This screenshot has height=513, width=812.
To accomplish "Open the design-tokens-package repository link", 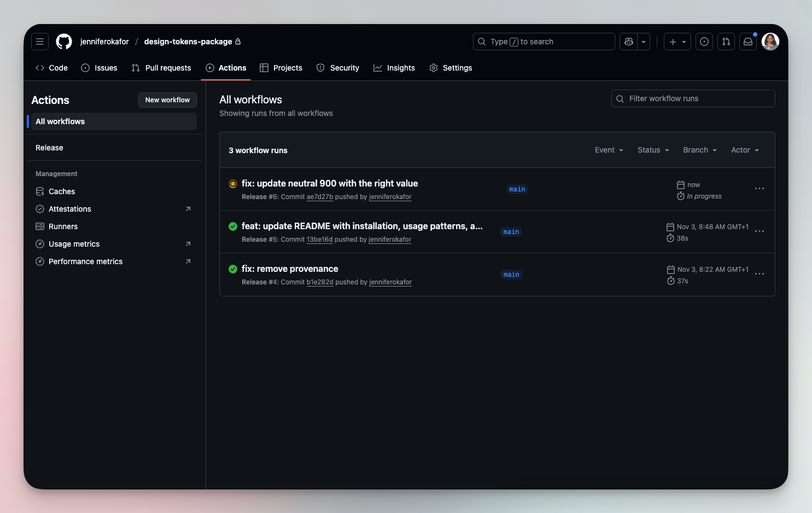I will tap(188, 42).
